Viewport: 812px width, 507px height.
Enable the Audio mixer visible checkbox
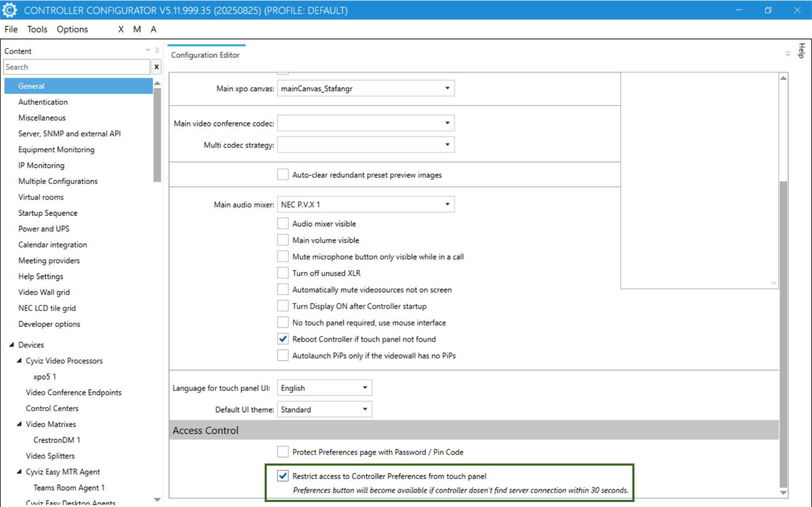pyautogui.click(x=283, y=224)
